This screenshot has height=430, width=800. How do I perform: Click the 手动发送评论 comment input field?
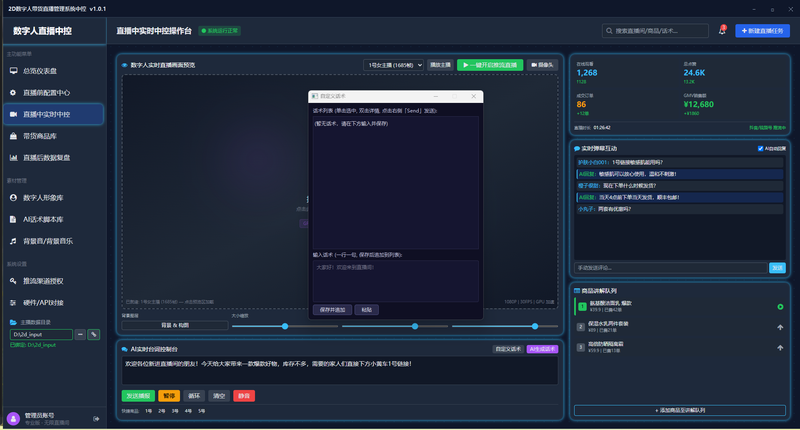click(671, 268)
